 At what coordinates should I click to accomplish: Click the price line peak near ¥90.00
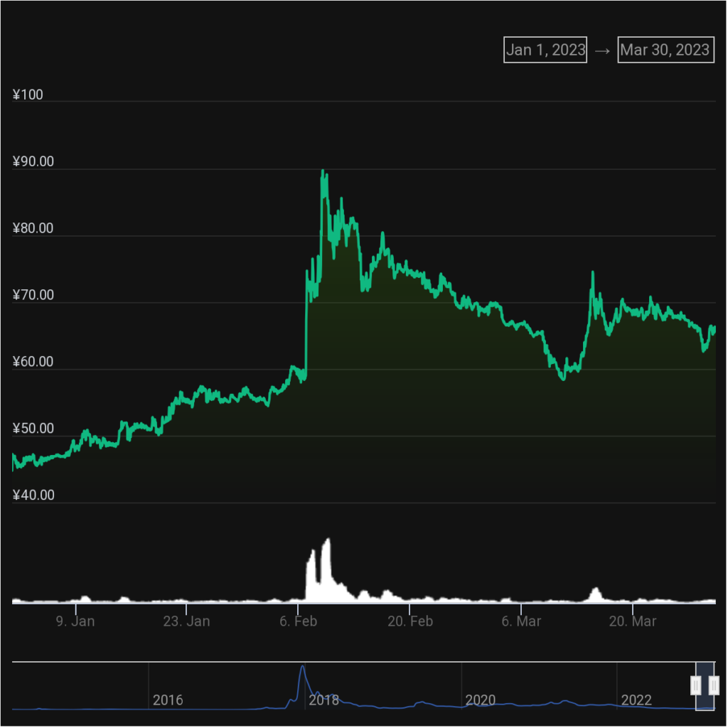pyautogui.click(x=323, y=172)
